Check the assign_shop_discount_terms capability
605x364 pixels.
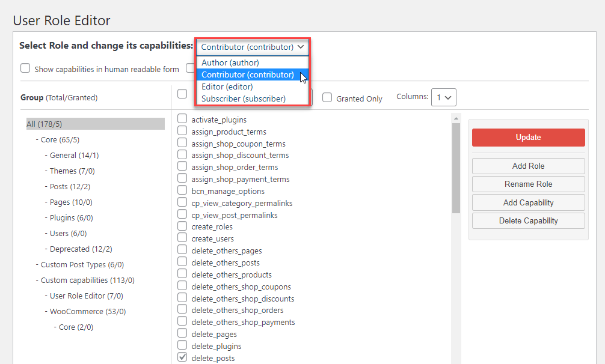point(182,154)
